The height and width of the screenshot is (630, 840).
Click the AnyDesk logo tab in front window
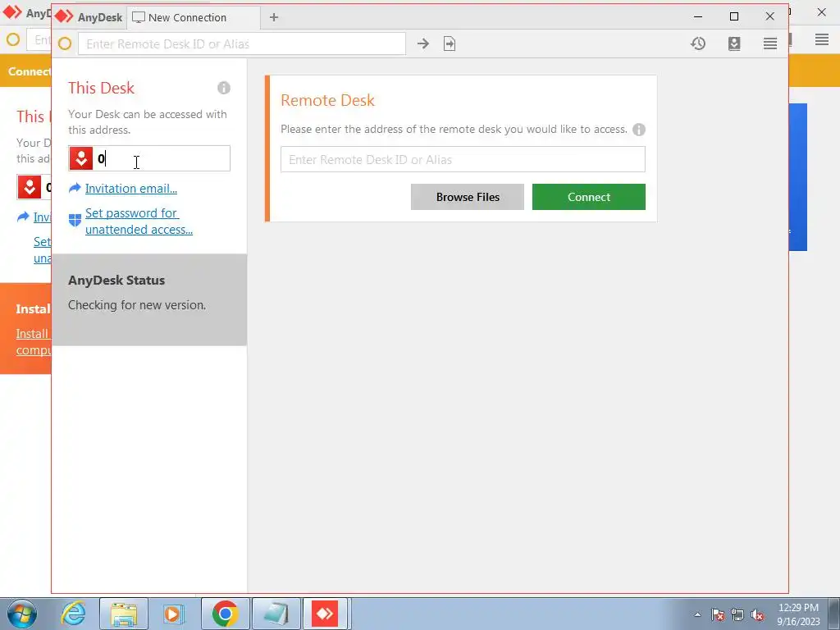[x=89, y=17]
